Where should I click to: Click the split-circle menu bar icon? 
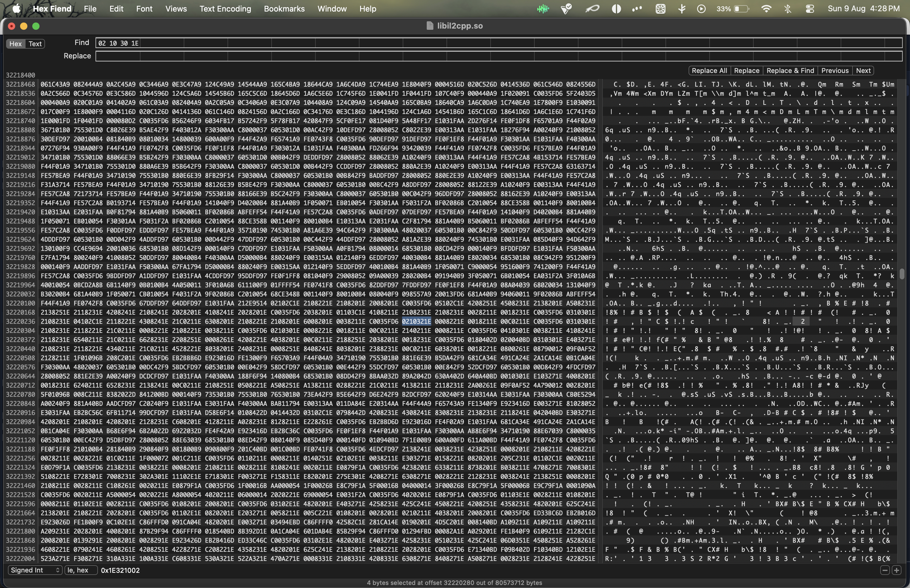[616, 9]
